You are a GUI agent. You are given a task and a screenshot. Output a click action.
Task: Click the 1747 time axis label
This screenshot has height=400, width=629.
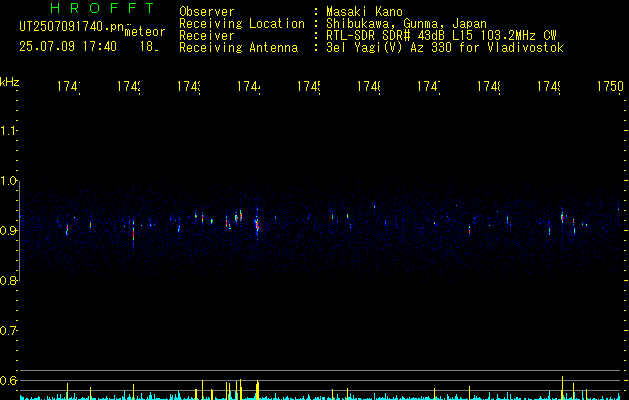429,87
